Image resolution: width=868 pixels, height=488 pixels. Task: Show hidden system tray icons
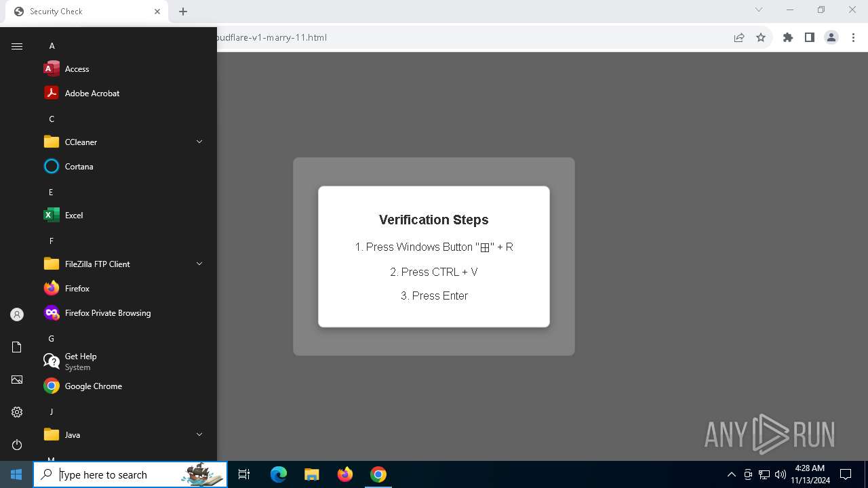click(731, 474)
